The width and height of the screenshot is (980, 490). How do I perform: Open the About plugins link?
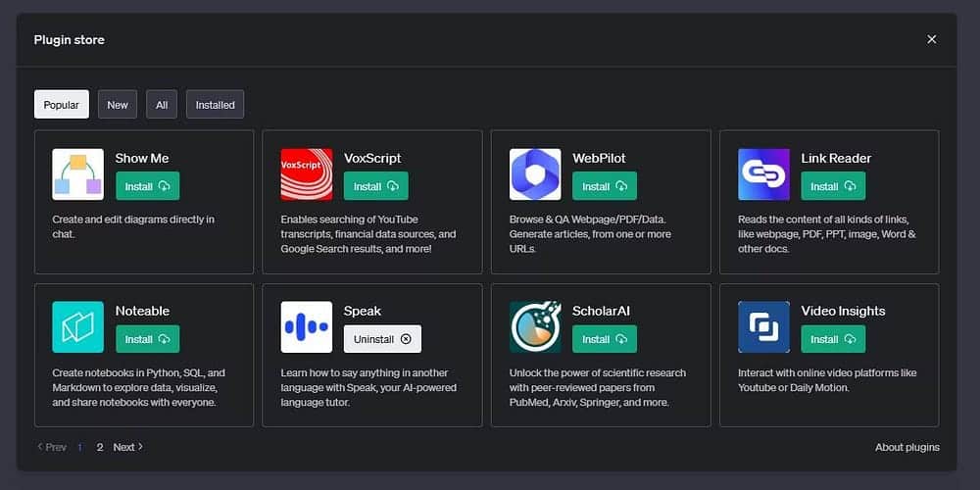point(906,447)
